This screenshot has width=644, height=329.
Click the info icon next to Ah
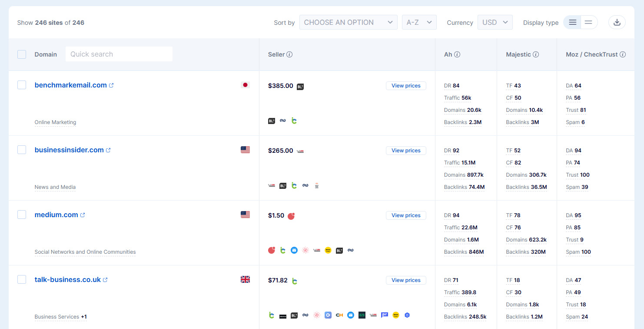pos(457,54)
